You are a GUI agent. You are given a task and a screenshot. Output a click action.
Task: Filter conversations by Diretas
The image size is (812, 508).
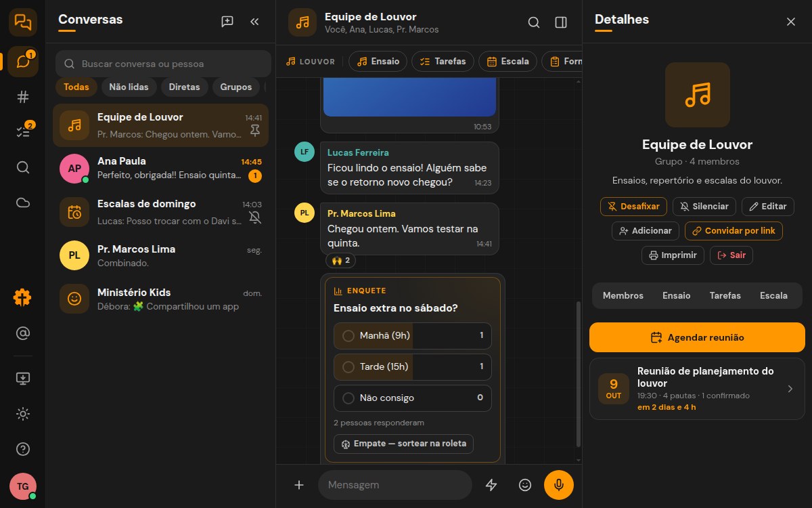(184, 87)
